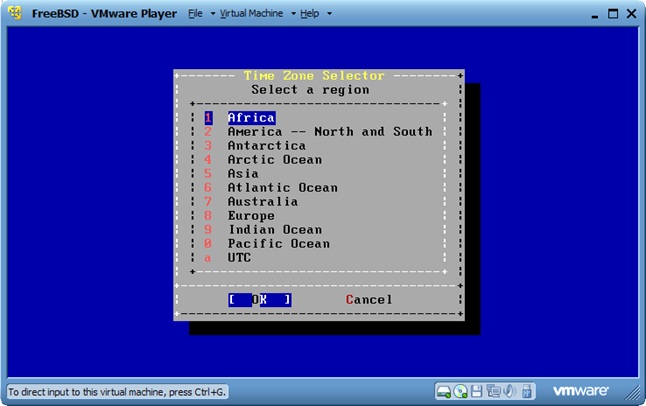Click the network adapter status icon
The width and height of the screenshot is (646, 406).
492,390
